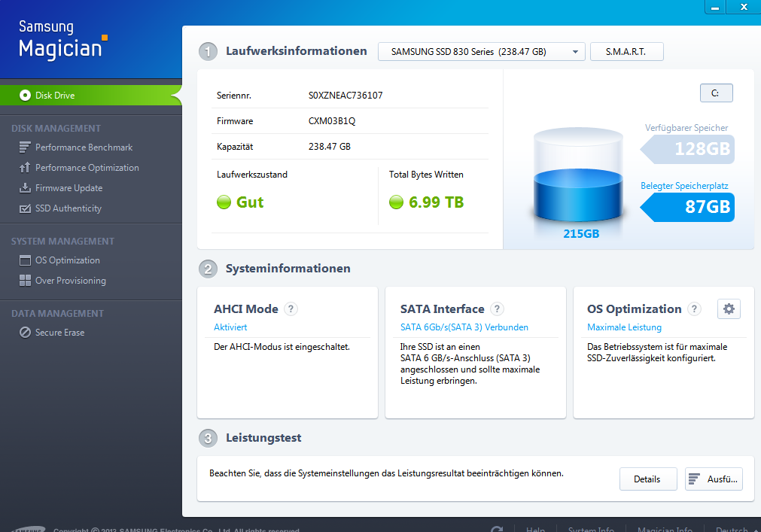Click the Systeminformationen heading
The height and width of the screenshot is (532, 761).
pos(288,268)
